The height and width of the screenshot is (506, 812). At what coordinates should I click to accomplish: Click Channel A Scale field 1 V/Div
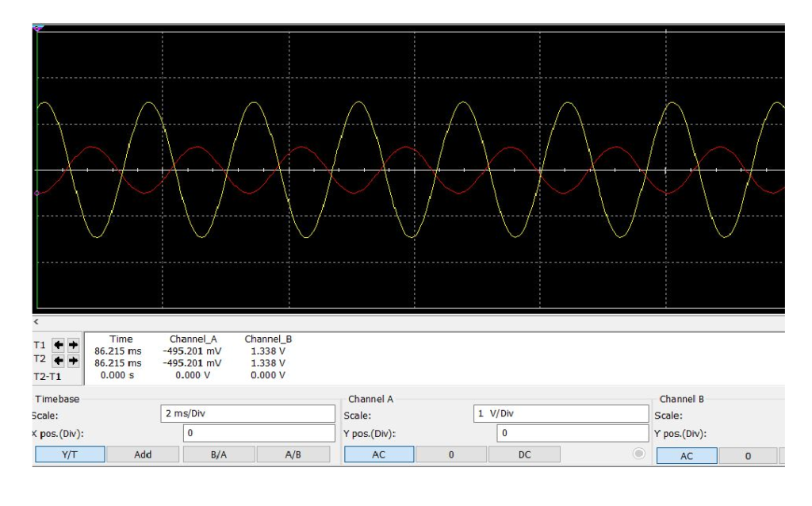click(561, 413)
